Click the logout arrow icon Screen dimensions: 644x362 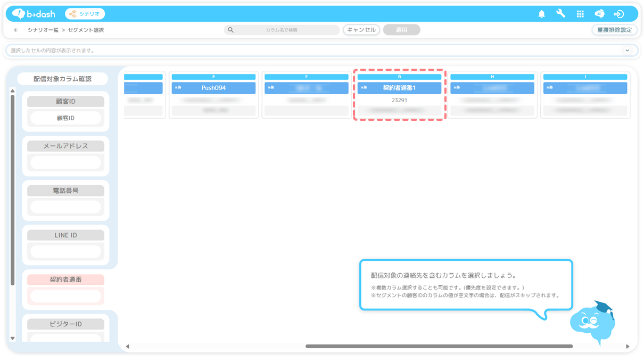(618, 14)
